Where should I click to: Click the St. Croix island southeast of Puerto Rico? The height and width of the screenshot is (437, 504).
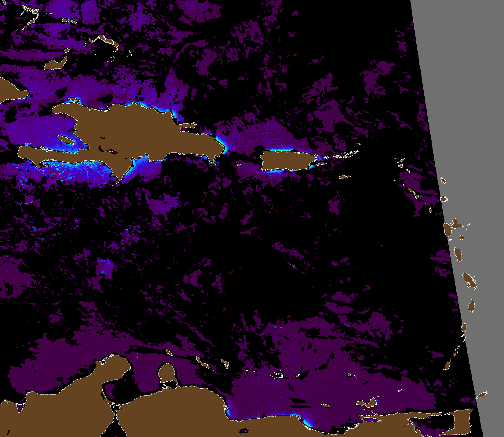[345, 177]
